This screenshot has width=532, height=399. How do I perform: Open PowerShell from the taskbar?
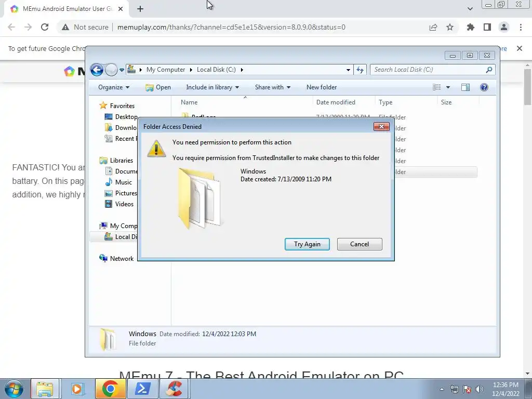pyautogui.click(x=142, y=389)
